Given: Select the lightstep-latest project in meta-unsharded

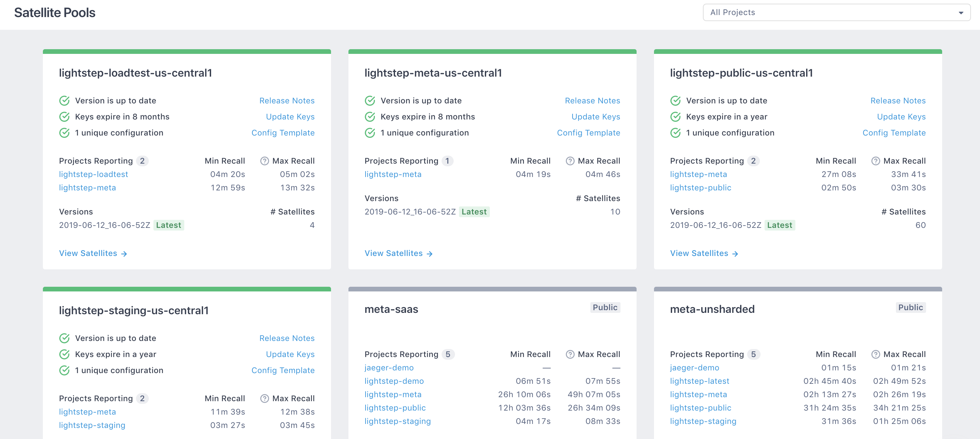Looking at the screenshot, I should [x=699, y=381].
